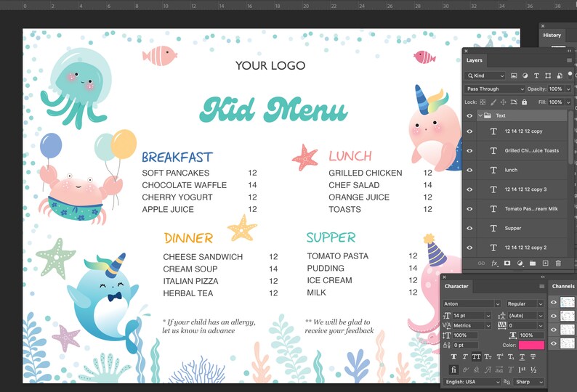The height and width of the screenshot is (392, 577).
Task: Open the 14 pt font size dropdown
Action: tap(488, 316)
